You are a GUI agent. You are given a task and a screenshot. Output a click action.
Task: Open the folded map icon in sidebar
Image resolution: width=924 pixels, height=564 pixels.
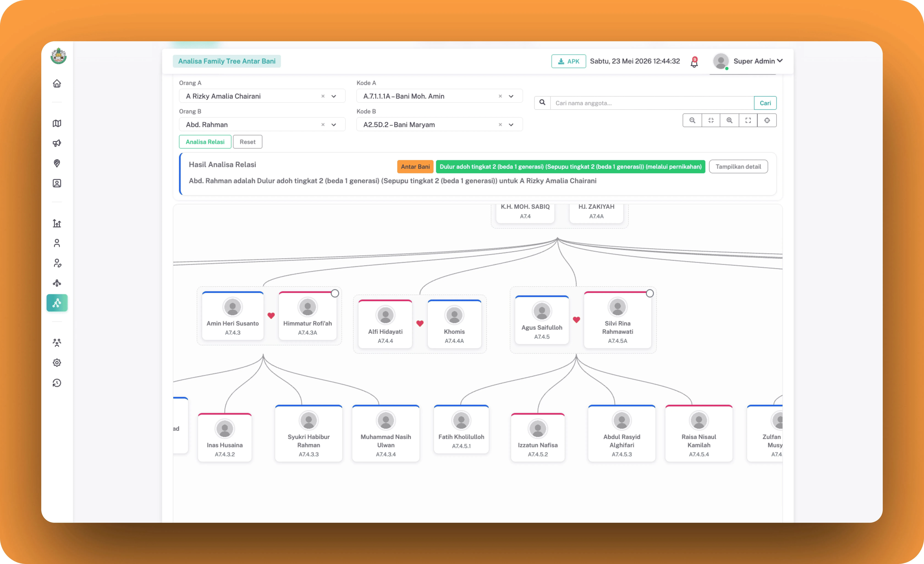coord(57,123)
